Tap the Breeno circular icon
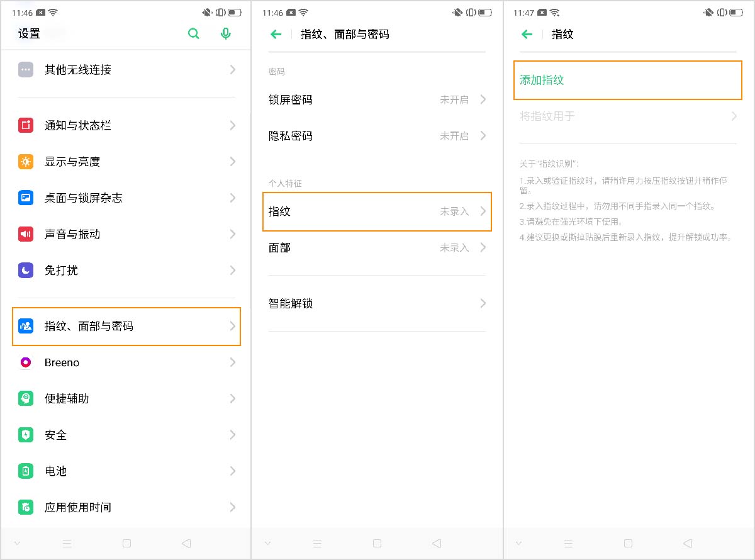This screenshot has width=755, height=560. (26, 362)
